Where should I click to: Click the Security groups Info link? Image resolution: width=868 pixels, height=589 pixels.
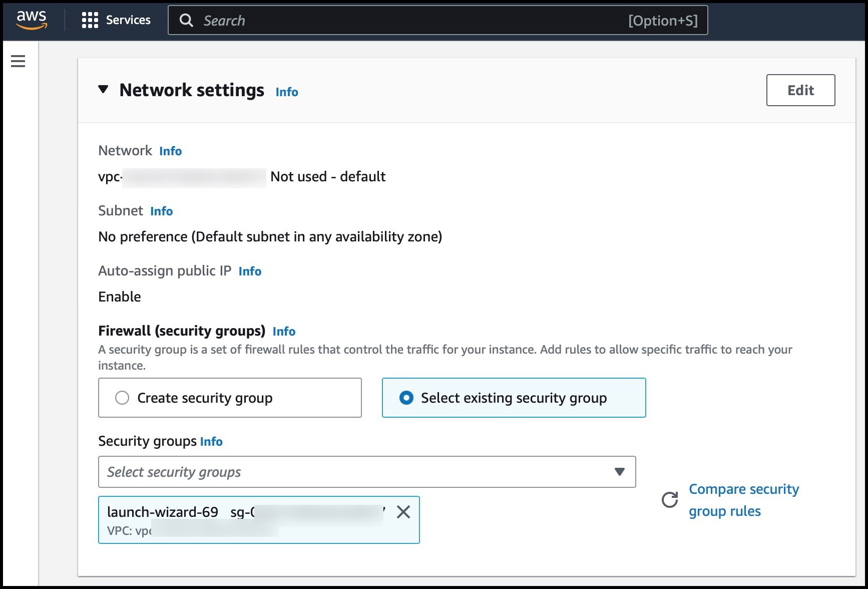point(211,441)
